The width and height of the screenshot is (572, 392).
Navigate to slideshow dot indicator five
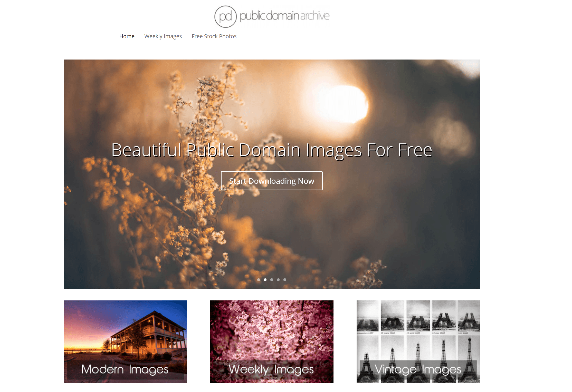point(285,279)
